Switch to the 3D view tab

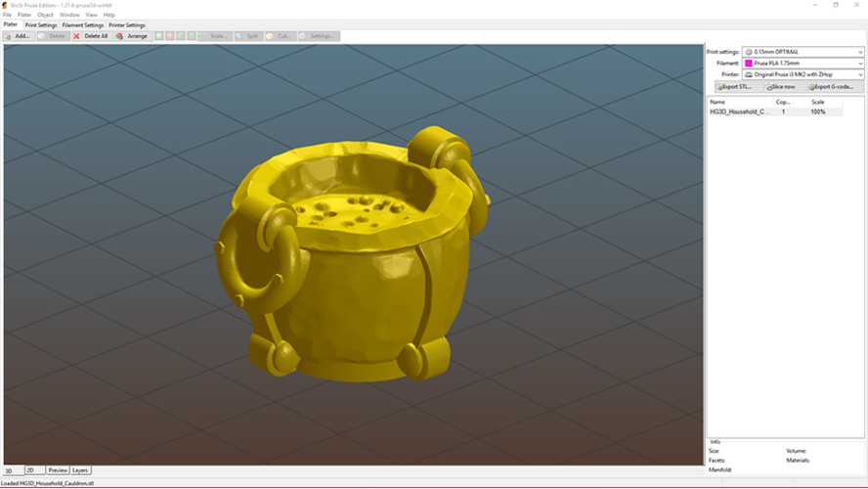point(14,470)
